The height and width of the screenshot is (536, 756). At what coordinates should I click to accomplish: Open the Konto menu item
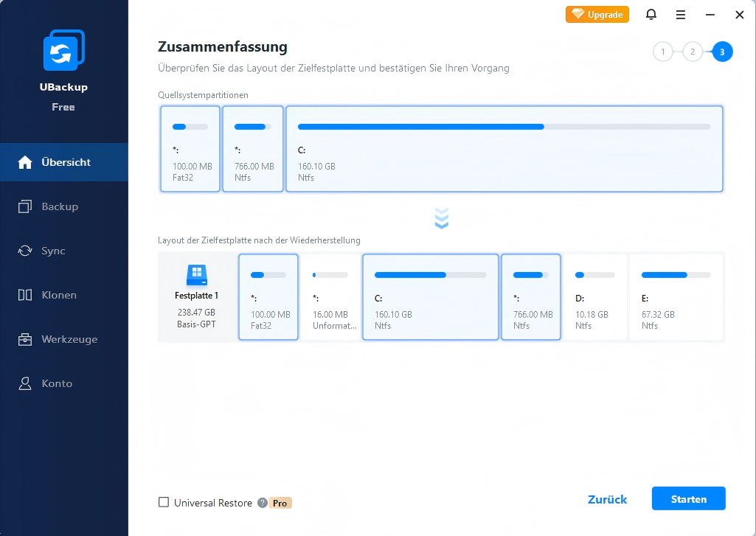57,383
